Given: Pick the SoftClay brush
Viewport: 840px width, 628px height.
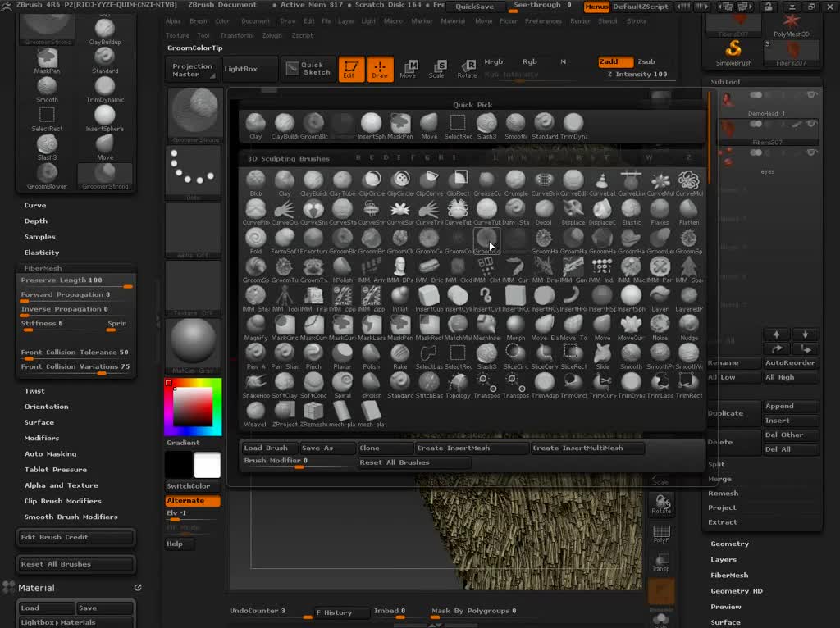Looking at the screenshot, I should 284,385.
